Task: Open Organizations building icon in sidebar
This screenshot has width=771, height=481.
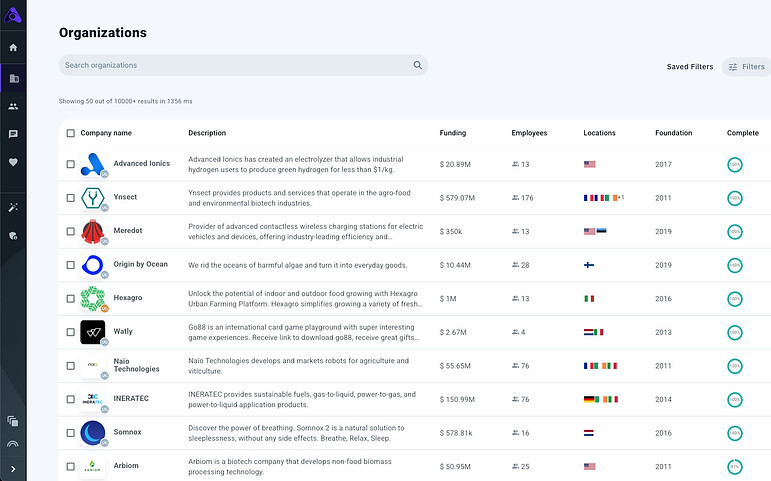Action: 14,78
